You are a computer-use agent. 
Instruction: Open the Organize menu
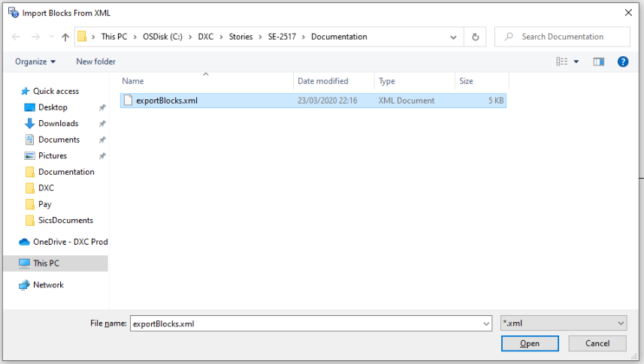[x=35, y=62]
